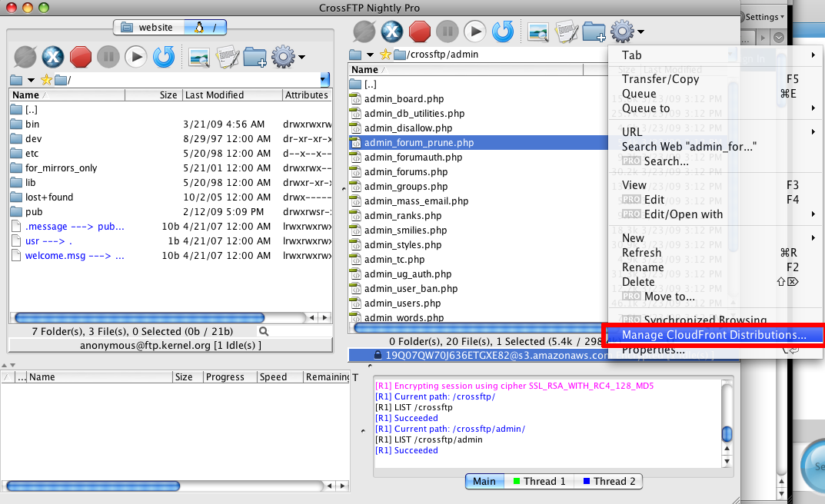The height and width of the screenshot is (504, 825).
Task: Click the right pane edit notepad icon
Action: pos(567,31)
